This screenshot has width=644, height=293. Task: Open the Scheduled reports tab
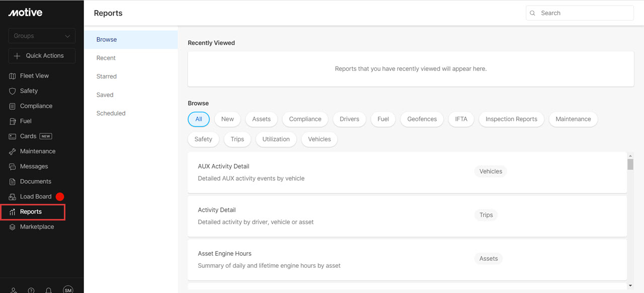pyautogui.click(x=131, y=113)
